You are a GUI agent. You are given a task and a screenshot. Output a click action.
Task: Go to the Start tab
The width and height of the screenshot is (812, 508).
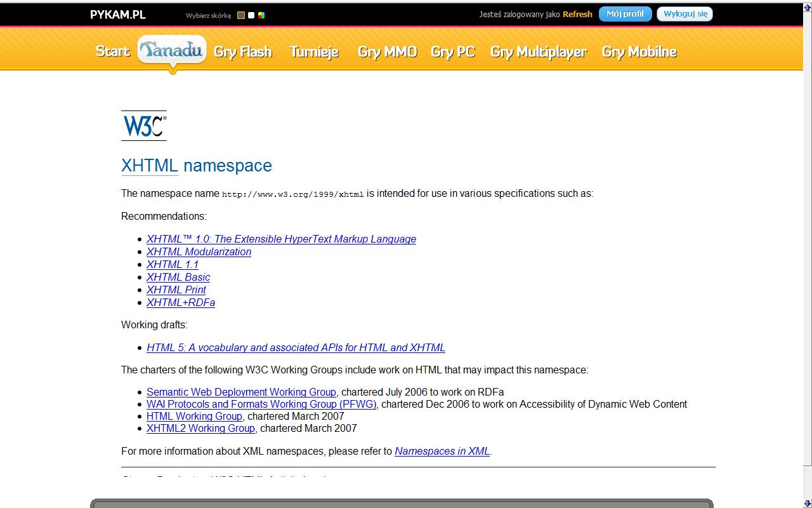click(112, 51)
